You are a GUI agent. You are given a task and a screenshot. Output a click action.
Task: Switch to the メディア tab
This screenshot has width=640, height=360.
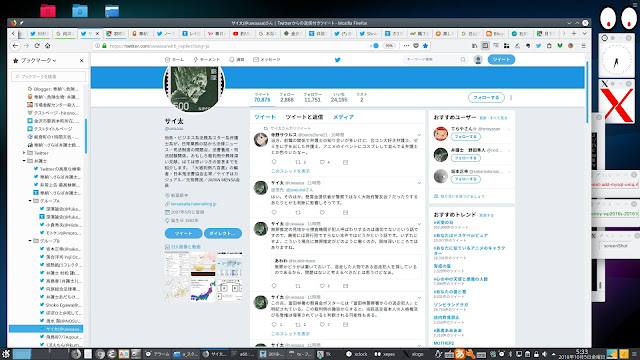click(x=344, y=117)
